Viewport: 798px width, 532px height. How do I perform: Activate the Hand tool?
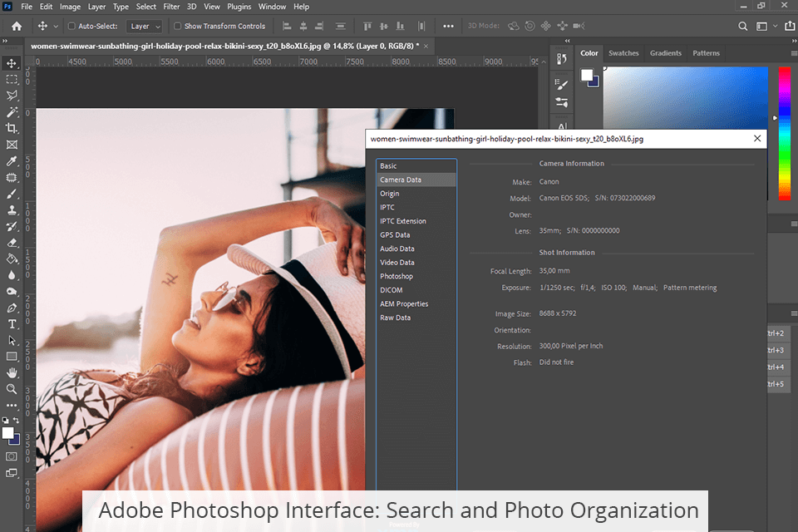coord(12,372)
